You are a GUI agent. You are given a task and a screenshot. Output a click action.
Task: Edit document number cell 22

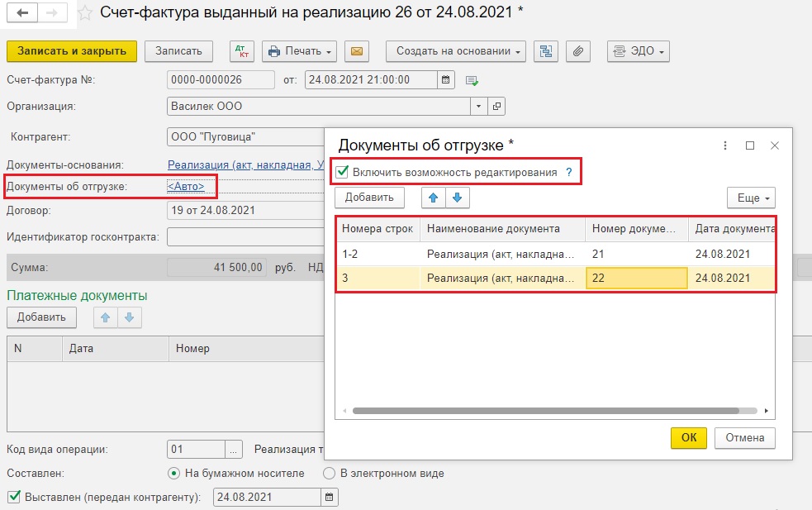pyautogui.click(x=636, y=279)
